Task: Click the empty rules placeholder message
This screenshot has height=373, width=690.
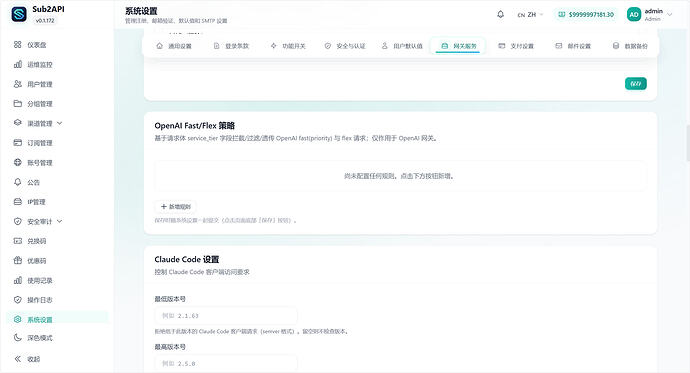Action: 399,176
